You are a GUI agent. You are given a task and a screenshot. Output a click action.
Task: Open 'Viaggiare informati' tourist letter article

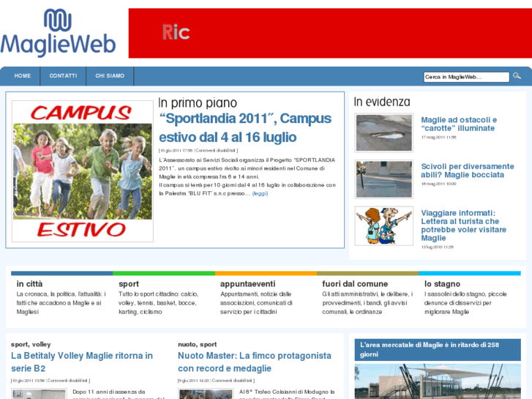point(463,225)
